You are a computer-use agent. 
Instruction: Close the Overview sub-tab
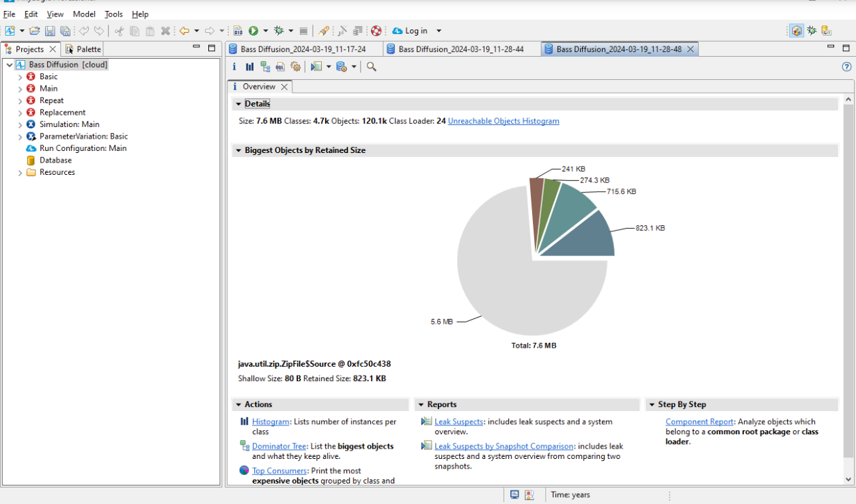click(284, 87)
